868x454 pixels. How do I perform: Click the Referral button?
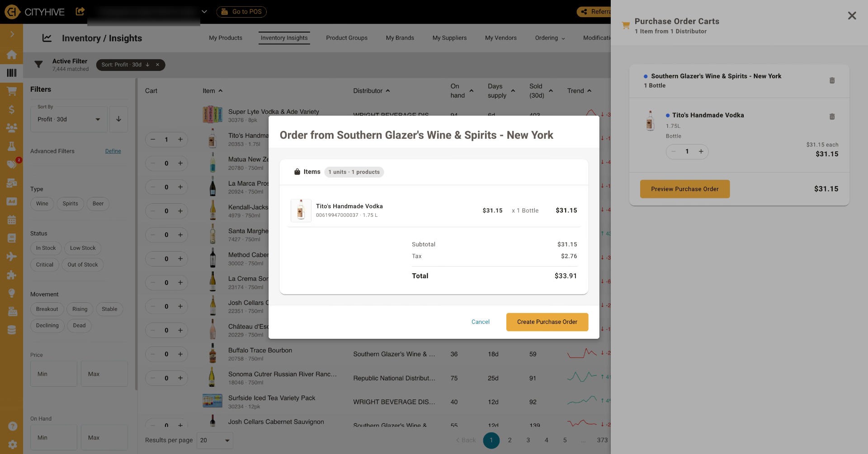594,12
